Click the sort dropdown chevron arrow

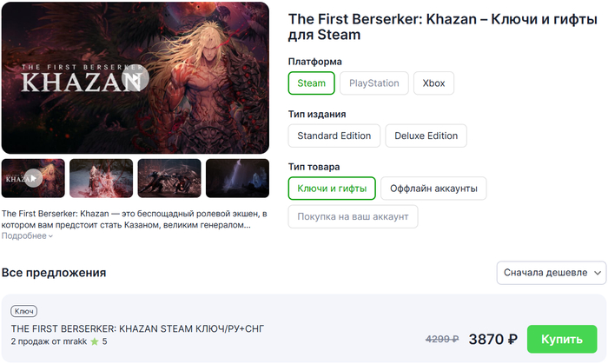(598, 273)
